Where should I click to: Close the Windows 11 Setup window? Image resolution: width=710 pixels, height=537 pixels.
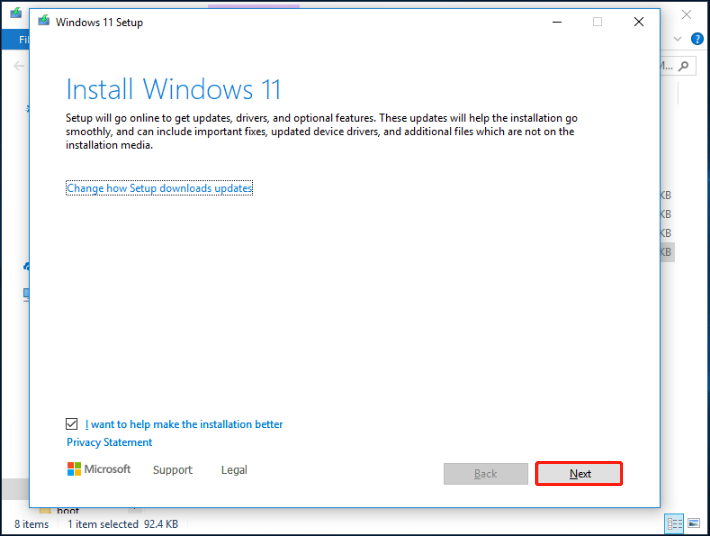(x=638, y=22)
